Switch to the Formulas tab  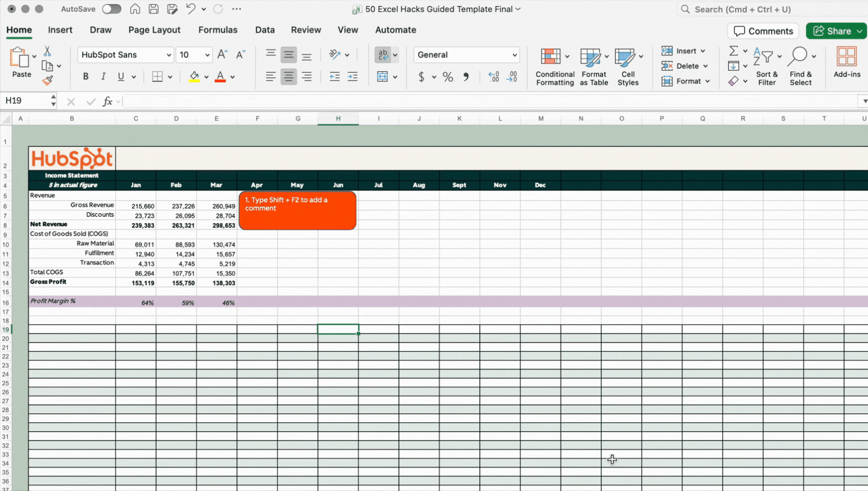pyautogui.click(x=218, y=30)
